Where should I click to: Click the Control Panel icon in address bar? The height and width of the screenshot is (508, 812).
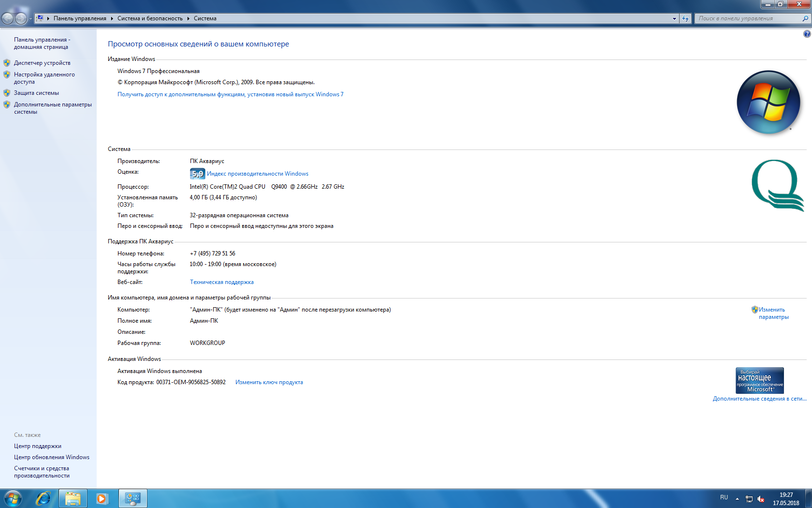40,18
